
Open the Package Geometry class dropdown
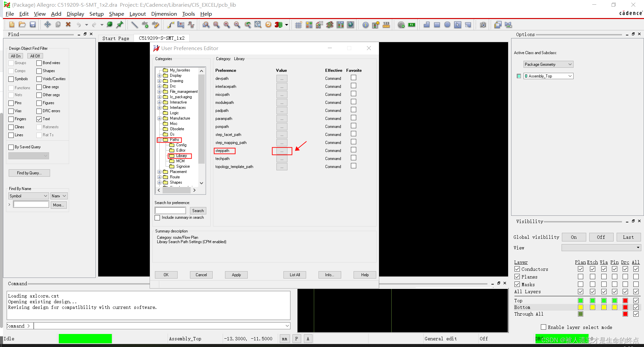(x=548, y=64)
